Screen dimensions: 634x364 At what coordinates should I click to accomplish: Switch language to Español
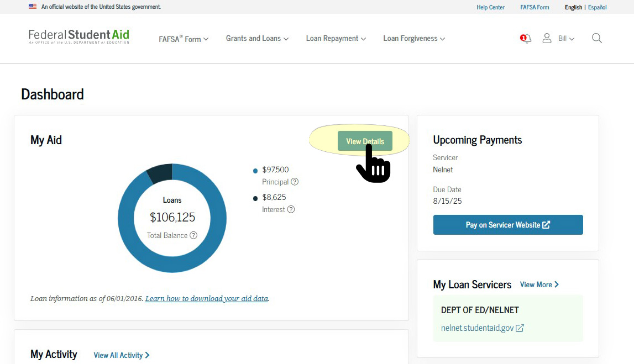[x=597, y=7]
